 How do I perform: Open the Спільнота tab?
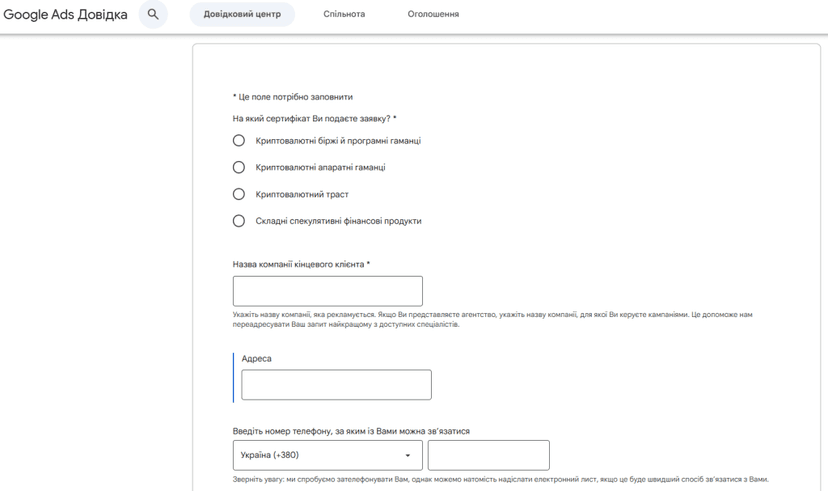[344, 14]
